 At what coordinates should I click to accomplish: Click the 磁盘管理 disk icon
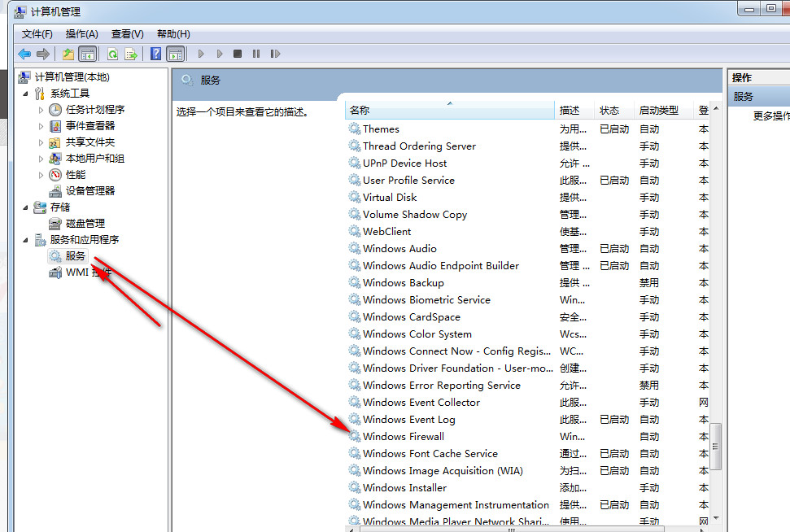pos(55,224)
